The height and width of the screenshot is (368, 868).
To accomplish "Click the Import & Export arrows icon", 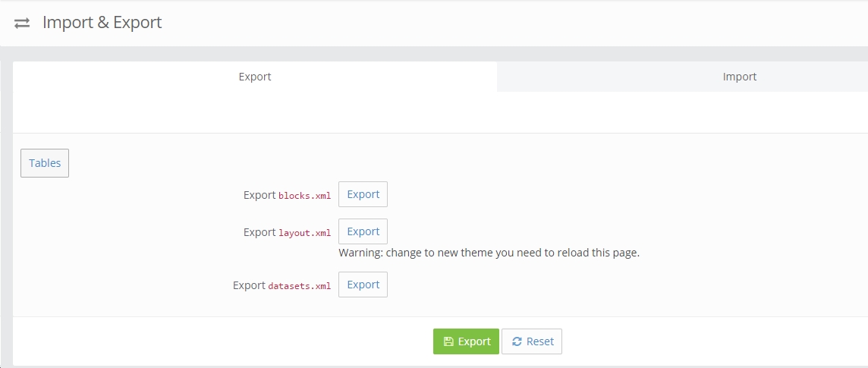I will (x=22, y=24).
